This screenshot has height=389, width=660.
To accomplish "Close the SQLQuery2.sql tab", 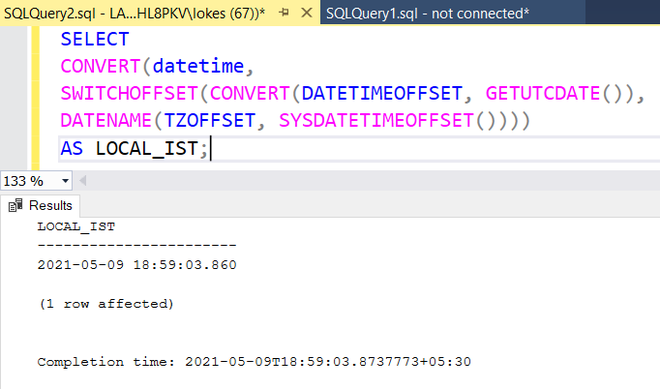I will (307, 13).
